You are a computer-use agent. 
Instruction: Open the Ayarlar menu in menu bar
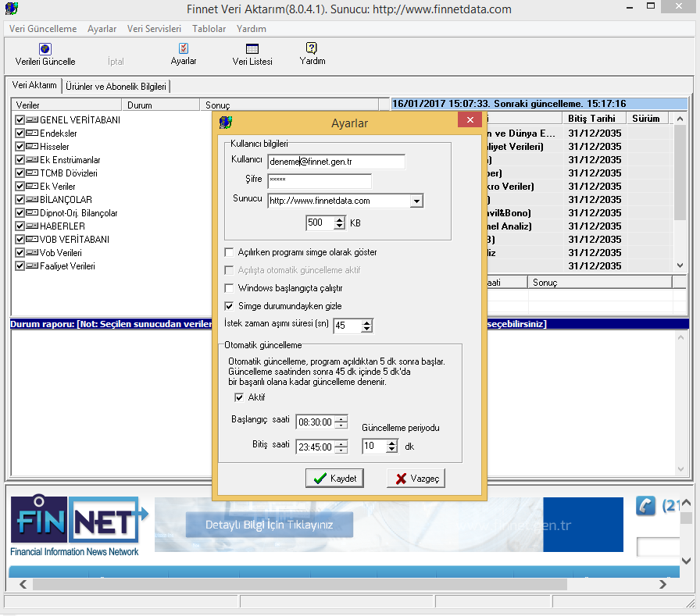(x=102, y=29)
